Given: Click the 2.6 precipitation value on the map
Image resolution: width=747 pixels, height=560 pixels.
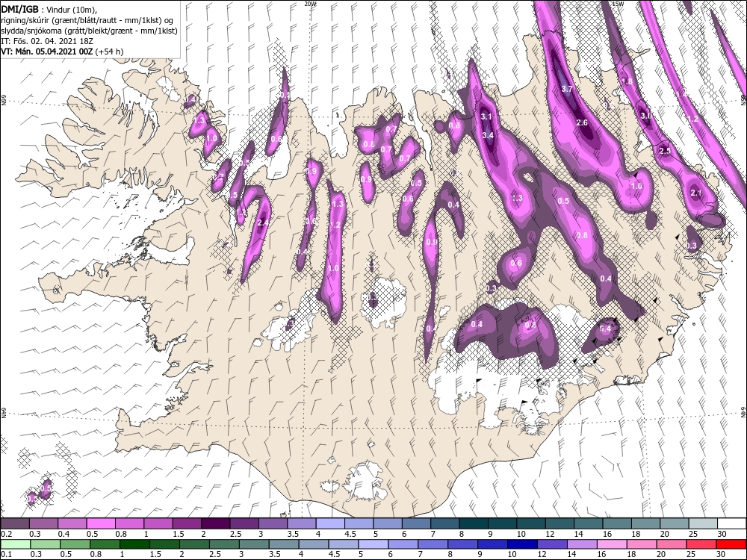Looking at the screenshot, I should tap(582, 123).
